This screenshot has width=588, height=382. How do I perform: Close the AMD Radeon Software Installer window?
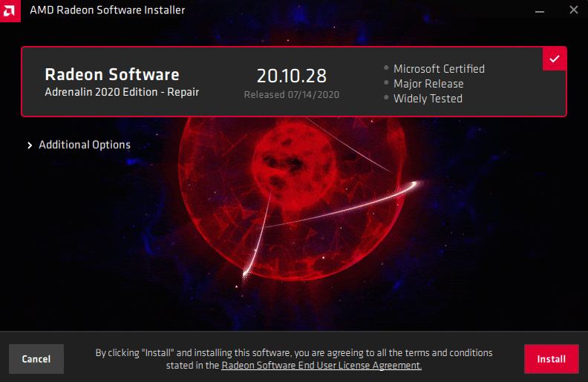[x=573, y=10]
